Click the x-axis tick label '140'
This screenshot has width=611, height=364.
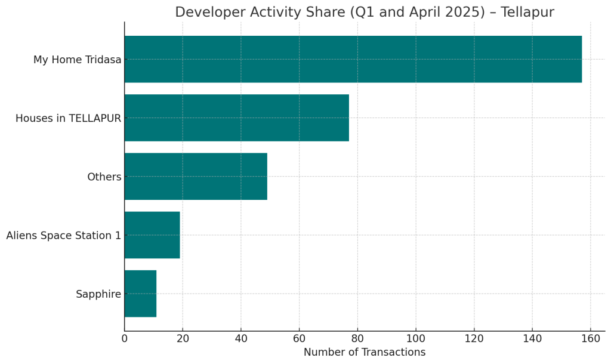point(532,339)
